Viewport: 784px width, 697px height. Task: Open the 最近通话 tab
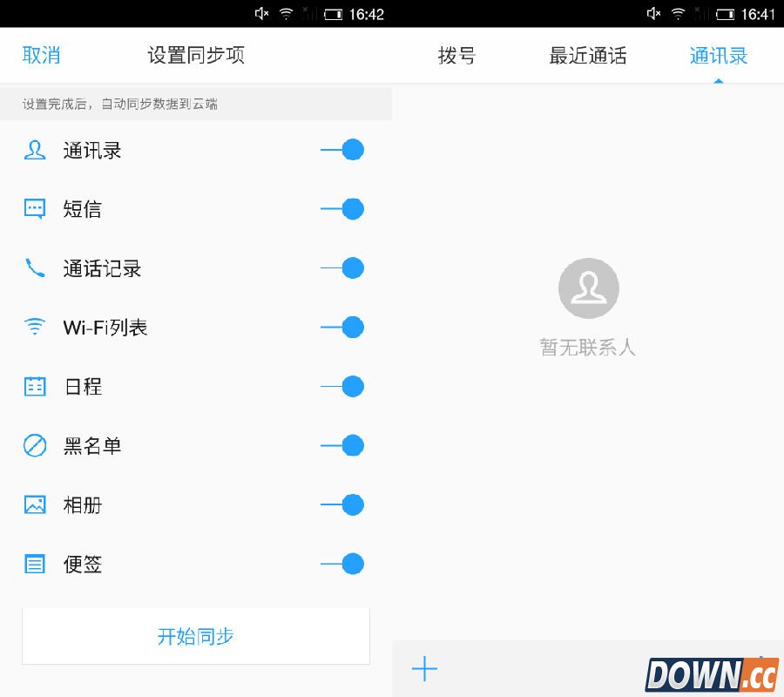click(587, 55)
